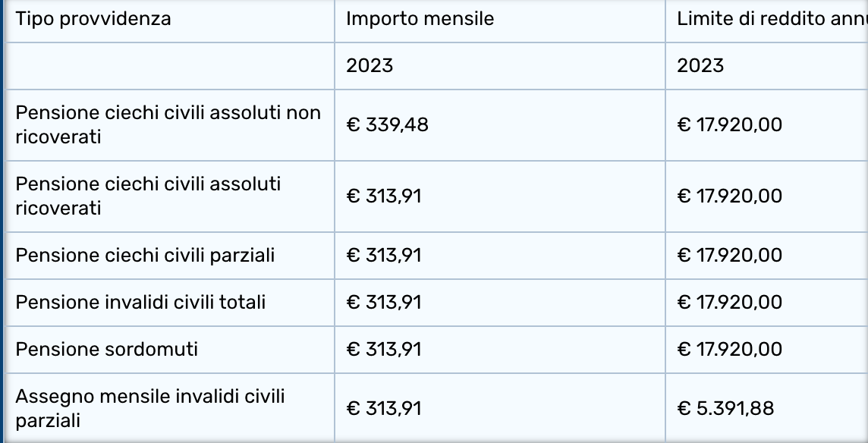Click "Pensione invalidi civili totali" row label
The width and height of the screenshot is (868, 443).
point(140,302)
